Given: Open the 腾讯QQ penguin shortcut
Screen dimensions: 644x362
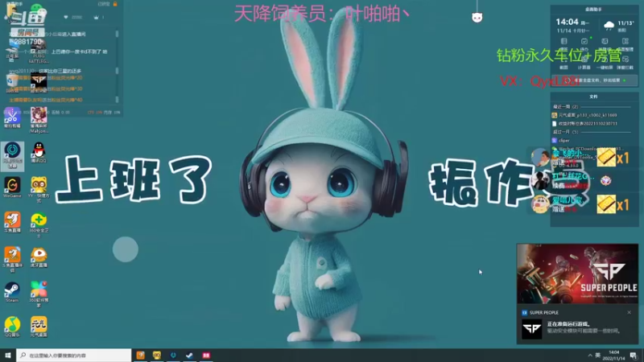Looking at the screenshot, I should point(39,152).
